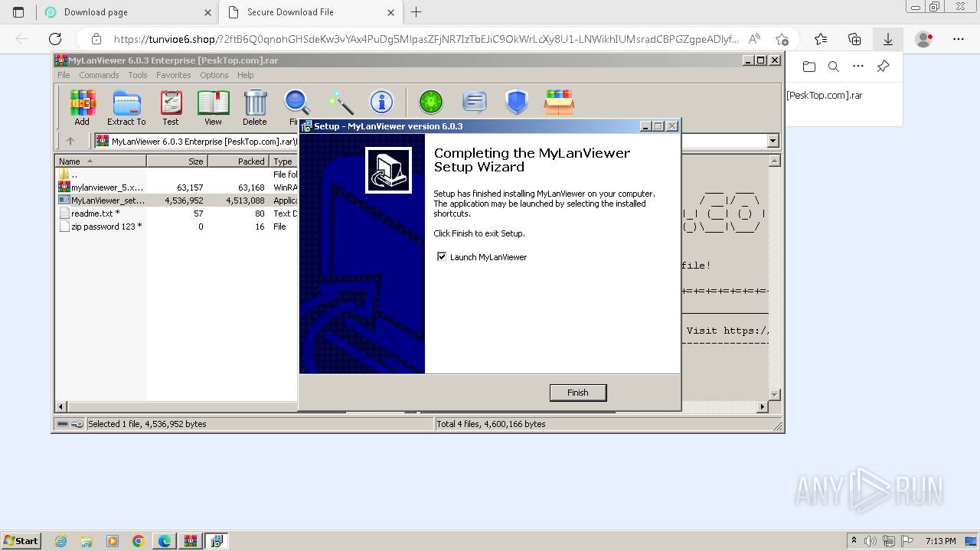The image size is (980, 551).
Task: Open downloads folder icon in panel
Action: click(809, 67)
